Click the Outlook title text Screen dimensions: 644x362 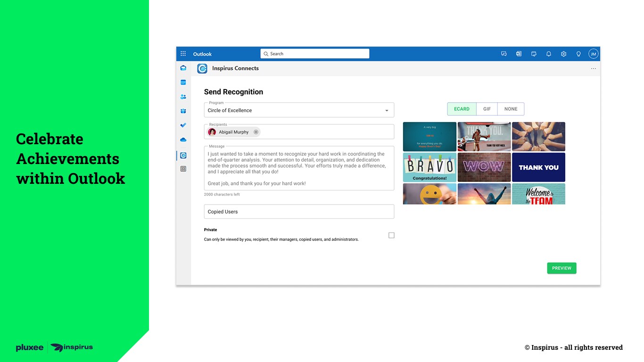[202, 54]
